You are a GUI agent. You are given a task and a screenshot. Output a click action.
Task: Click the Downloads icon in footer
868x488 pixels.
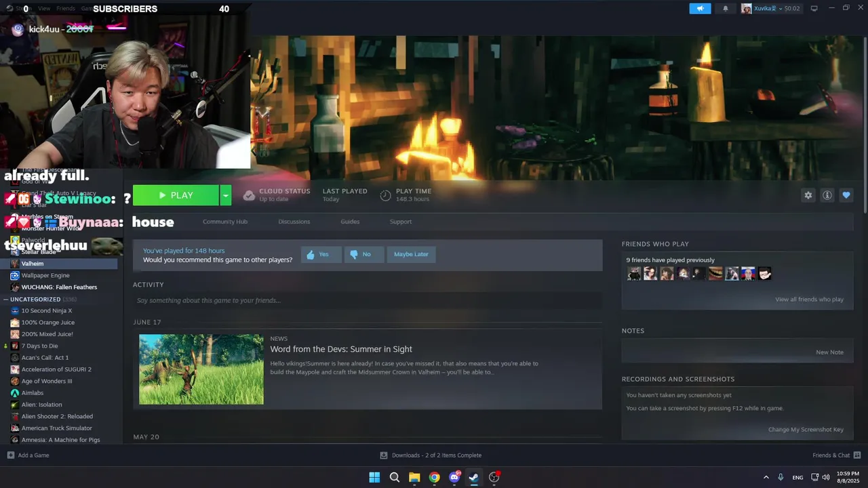coord(384,455)
